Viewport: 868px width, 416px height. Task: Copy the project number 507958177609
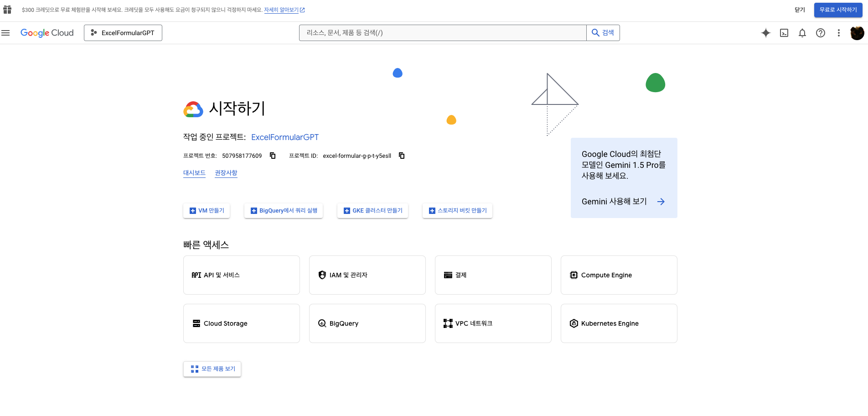[x=273, y=156]
